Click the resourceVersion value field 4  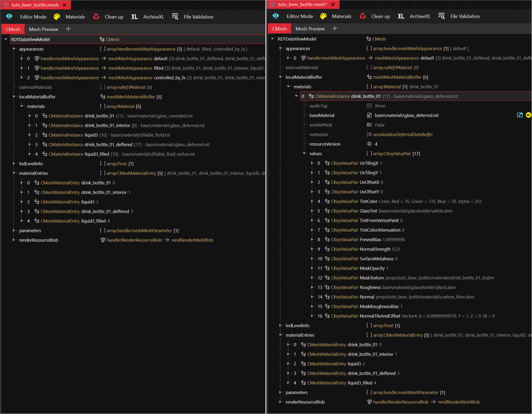[x=376, y=144]
